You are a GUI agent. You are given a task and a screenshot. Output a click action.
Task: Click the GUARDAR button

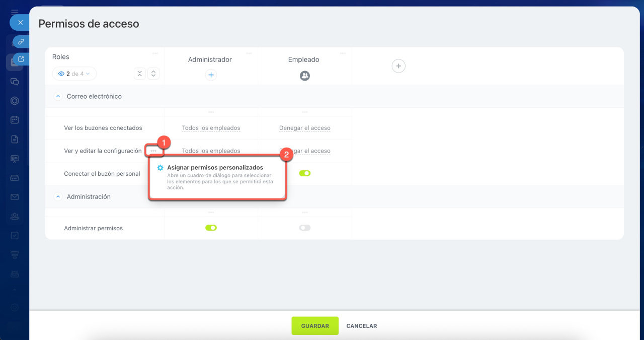pos(315,326)
